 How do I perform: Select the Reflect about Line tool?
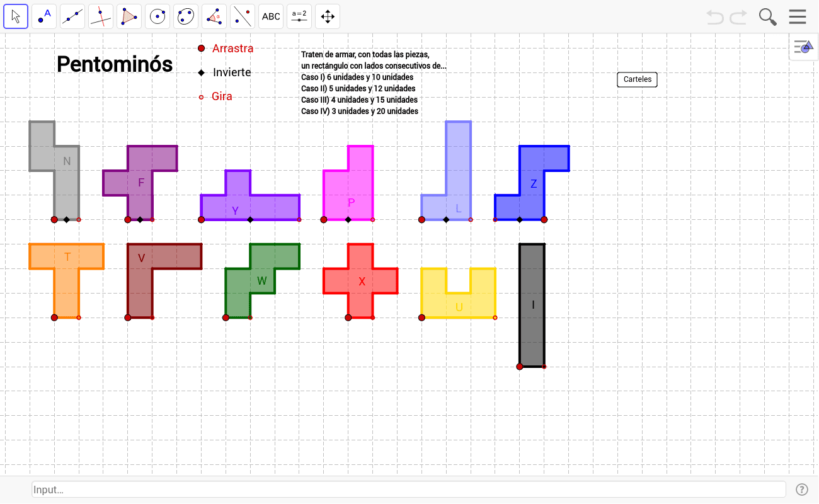click(243, 16)
